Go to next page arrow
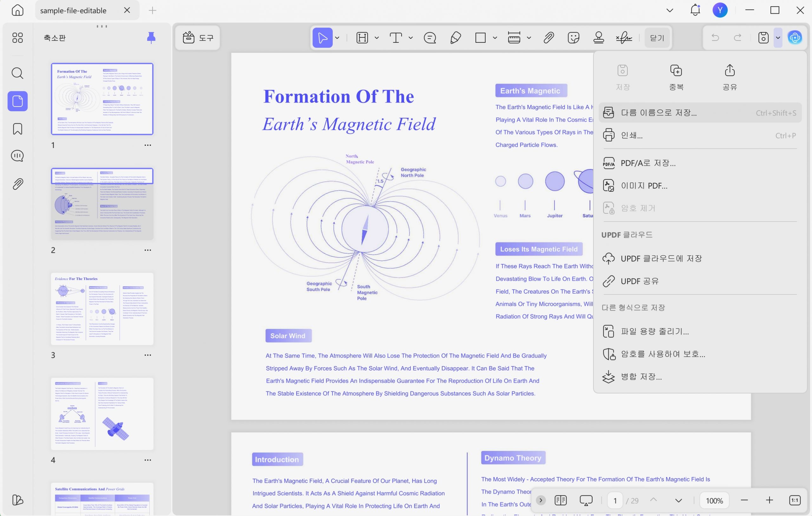The image size is (812, 516). tap(678, 500)
